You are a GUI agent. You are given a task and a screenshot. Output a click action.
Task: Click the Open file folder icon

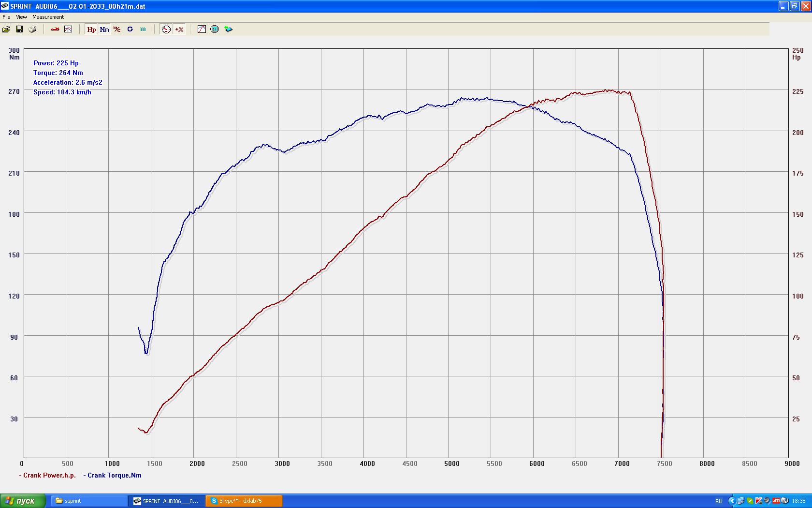(x=6, y=30)
